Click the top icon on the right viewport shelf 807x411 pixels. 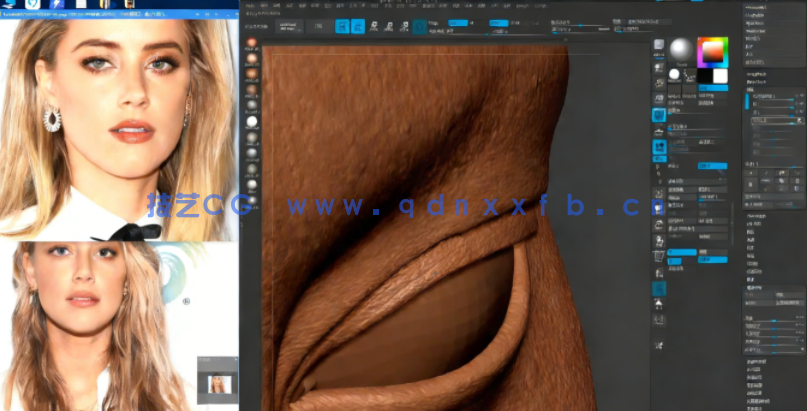pyautogui.click(x=659, y=45)
